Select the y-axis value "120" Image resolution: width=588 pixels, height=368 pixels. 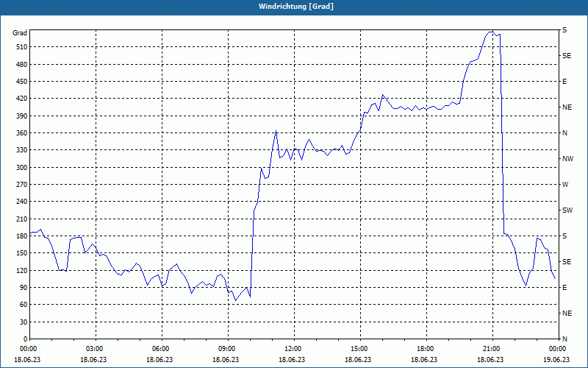pyautogui.click(x=22, y=270)
